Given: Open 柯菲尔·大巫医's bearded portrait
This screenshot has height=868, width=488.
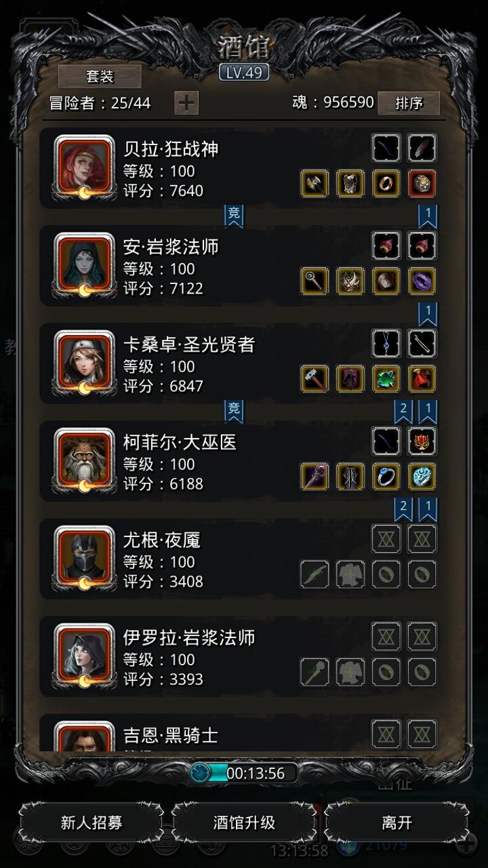Looking at the screenshot, I should (84, 460).
